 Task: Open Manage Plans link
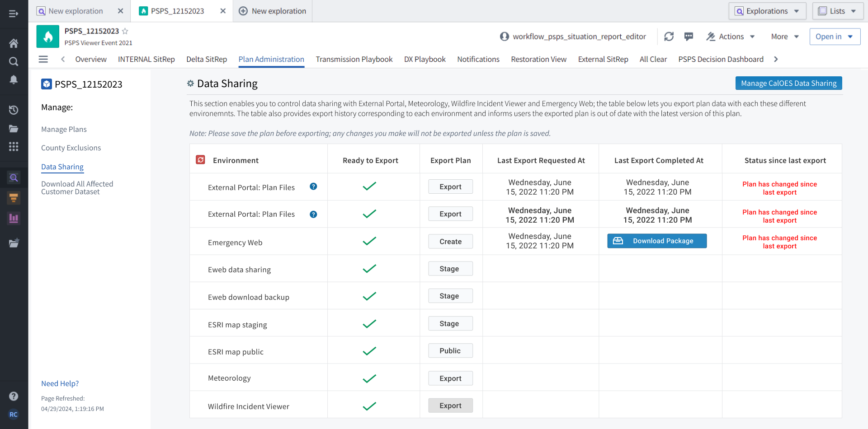pos(64,129)
